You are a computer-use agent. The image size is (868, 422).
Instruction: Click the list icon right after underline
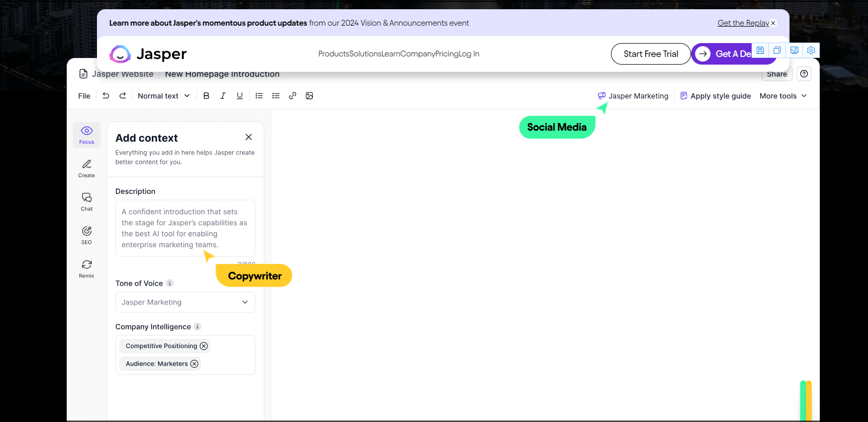pyautogui.click(x=259, y=95)
